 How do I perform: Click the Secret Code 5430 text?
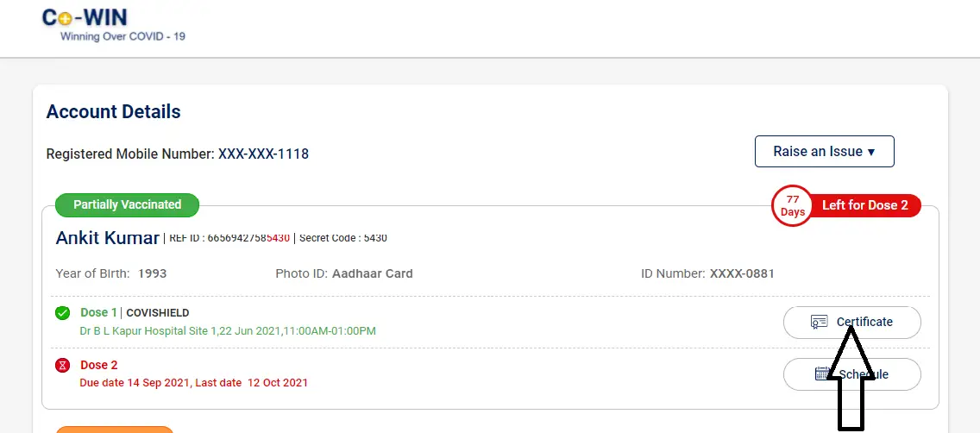tap(343, 238)
